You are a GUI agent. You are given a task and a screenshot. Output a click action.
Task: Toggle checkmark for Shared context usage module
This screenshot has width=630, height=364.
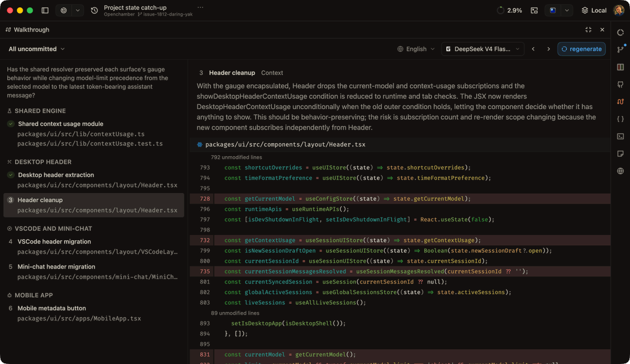tap(10, 124)
